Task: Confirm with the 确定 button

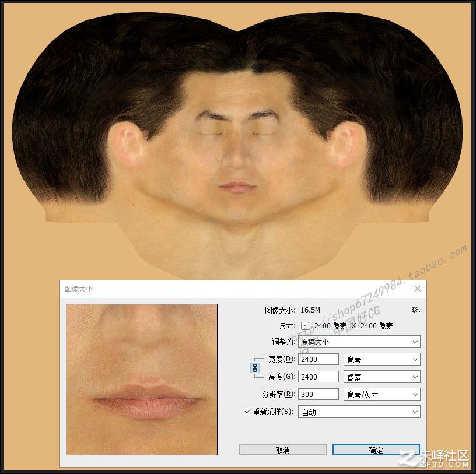Action: (x=376, y=450)
